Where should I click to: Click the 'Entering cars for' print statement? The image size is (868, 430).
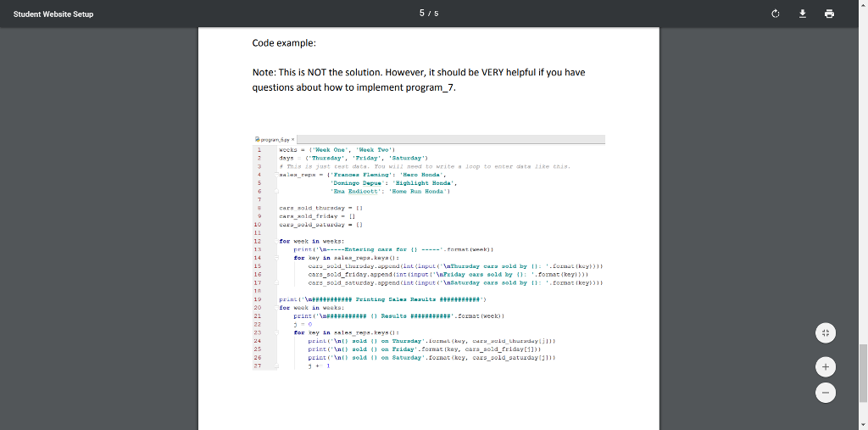393,249
